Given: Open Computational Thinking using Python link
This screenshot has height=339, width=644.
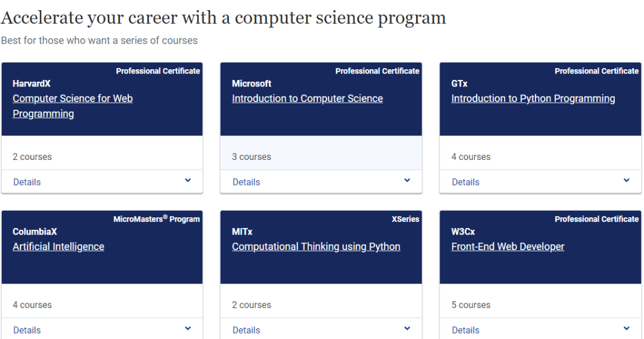Looking at the screenshot, I should (316, 246).
